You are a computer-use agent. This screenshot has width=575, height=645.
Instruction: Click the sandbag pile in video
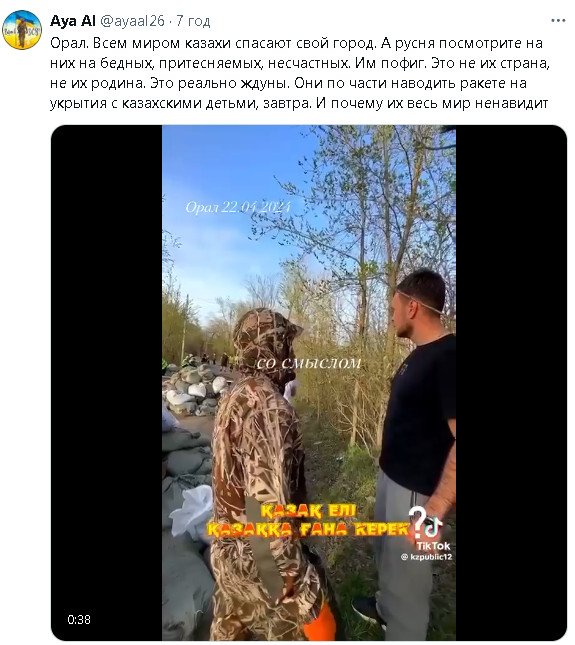[x=193, y=391]
